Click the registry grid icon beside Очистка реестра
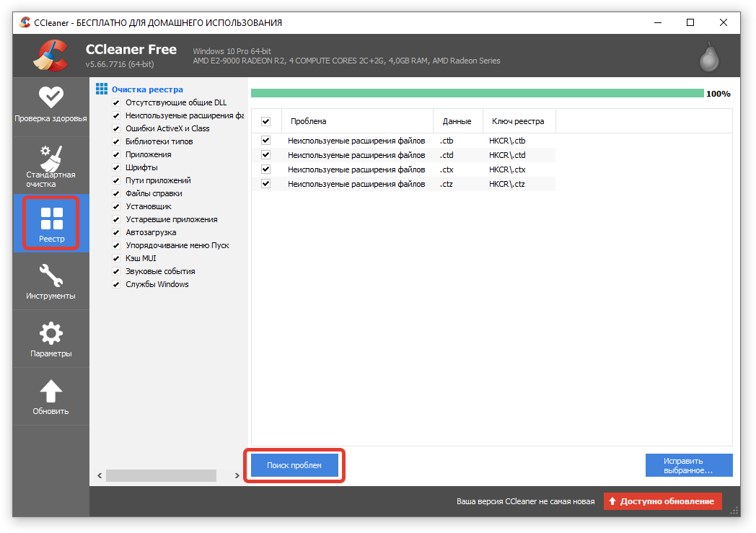This screenshot has width=756, height=533. pyautogui.click(x=102, y=89)
